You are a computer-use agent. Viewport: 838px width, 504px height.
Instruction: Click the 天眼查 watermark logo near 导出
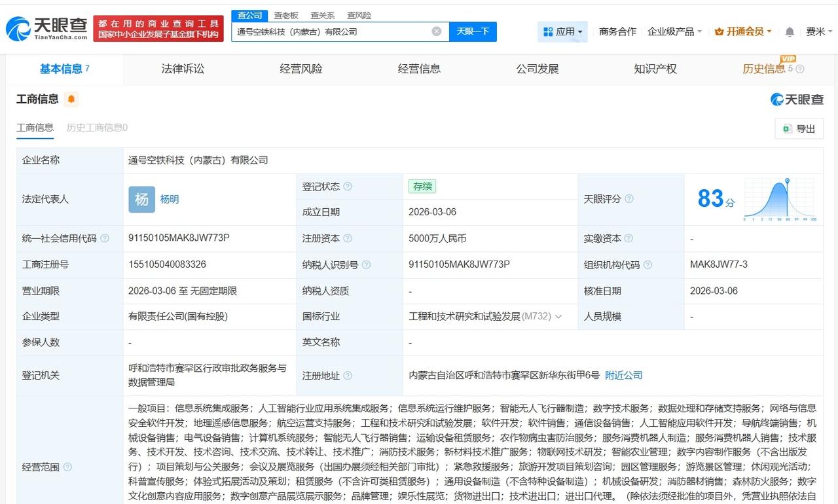click(797, 98)
